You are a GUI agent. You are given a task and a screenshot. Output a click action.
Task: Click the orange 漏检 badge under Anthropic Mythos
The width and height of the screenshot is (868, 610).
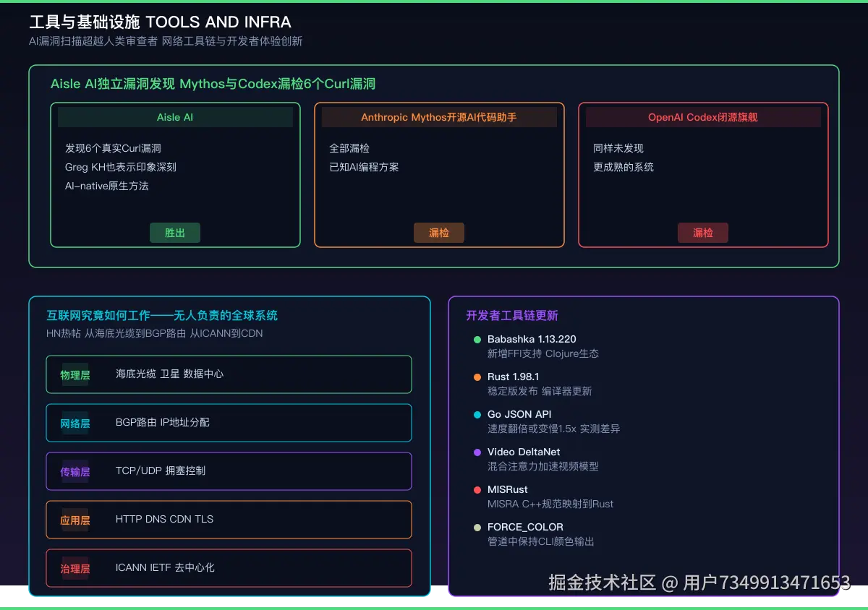(439, 233)
